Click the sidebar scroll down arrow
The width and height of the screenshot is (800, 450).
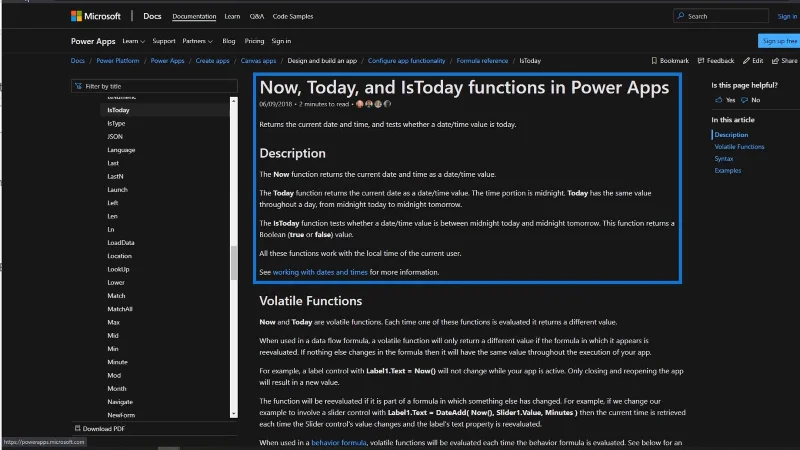(234, 414)
